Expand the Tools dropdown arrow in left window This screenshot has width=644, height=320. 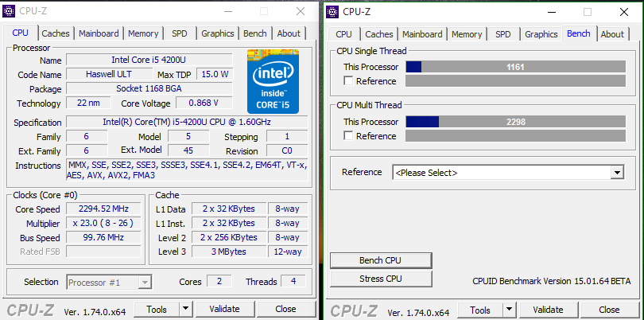[x=185, y=309]
